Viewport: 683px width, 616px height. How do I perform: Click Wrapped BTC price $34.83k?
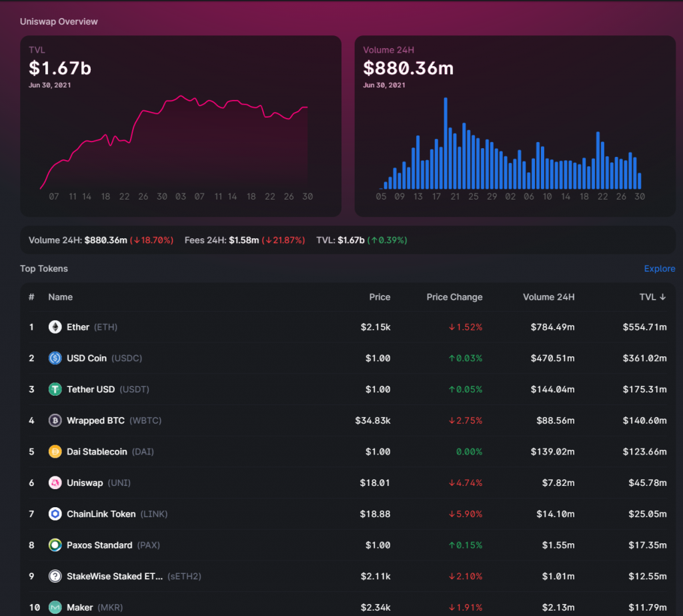tap(373, 420)
